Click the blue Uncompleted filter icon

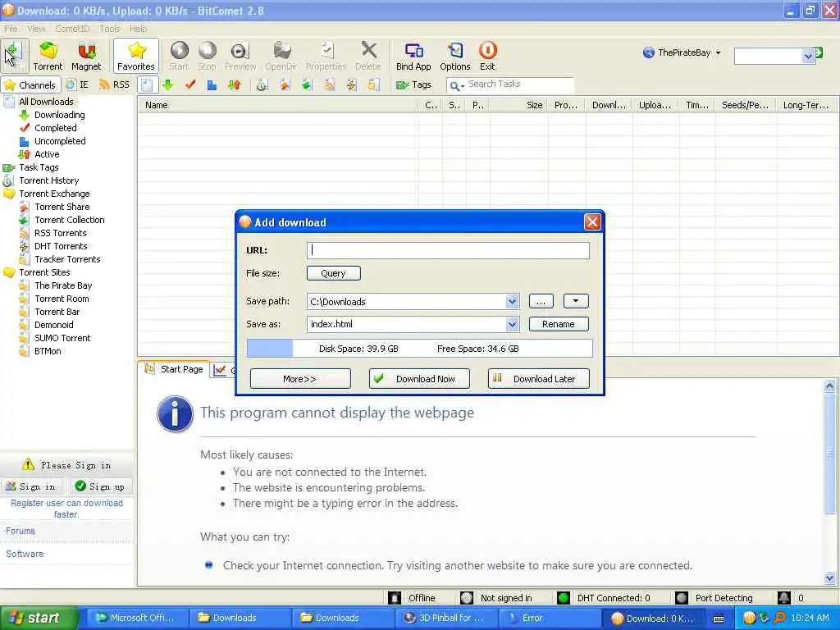(212, 84)
